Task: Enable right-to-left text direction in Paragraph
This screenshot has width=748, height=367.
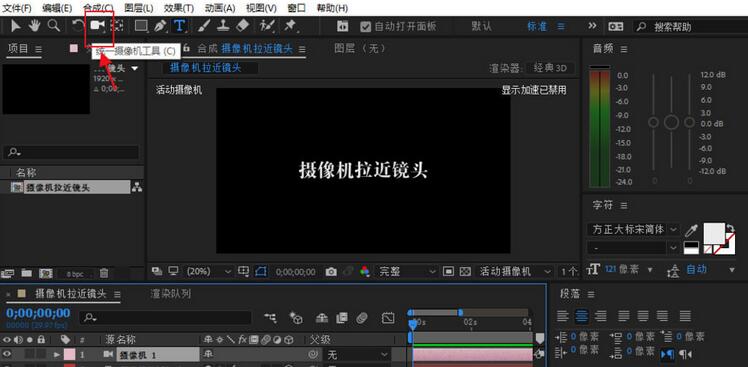Action: (686, 355)
